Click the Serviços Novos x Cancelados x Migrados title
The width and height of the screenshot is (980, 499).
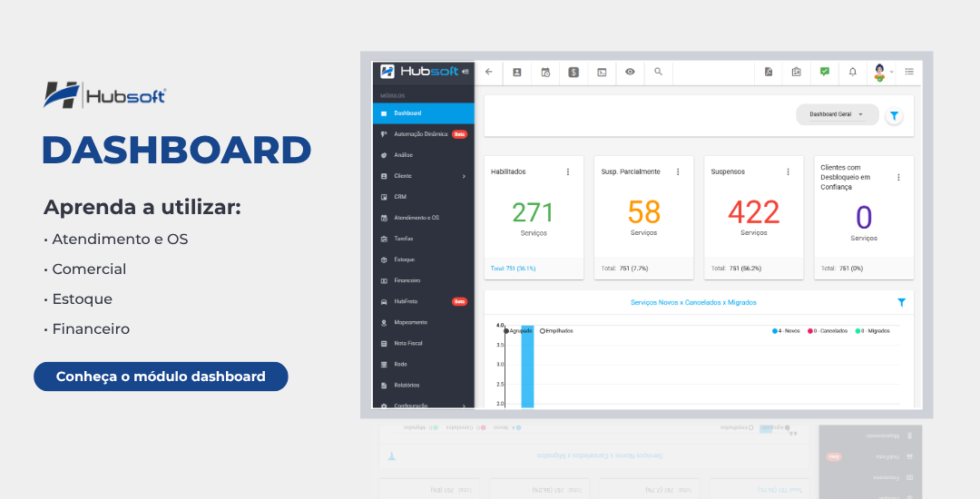click(693, 302)
